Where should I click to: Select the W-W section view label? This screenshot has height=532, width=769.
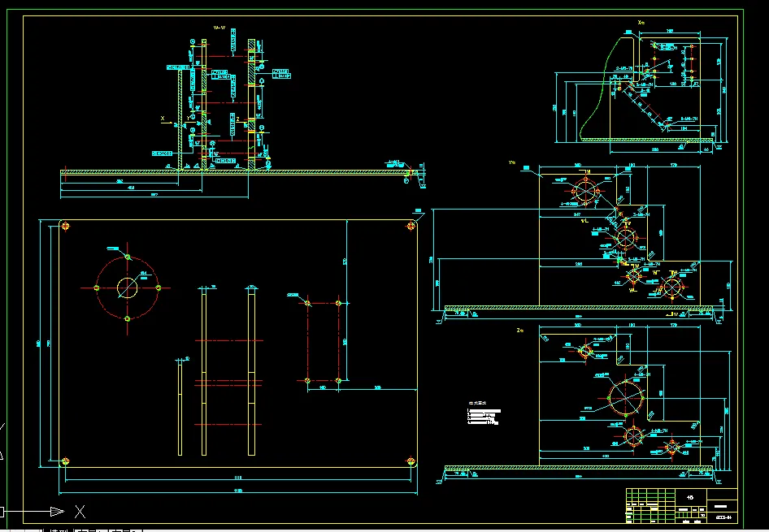[219, 28]
